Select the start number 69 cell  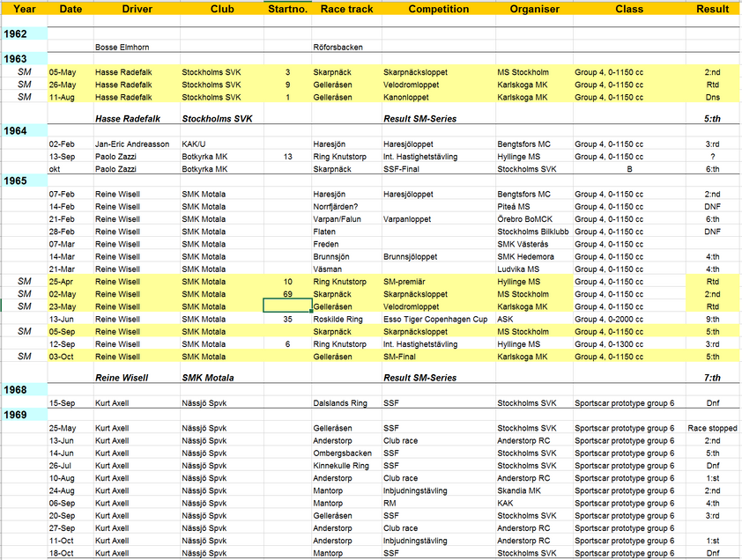point(287,294)
